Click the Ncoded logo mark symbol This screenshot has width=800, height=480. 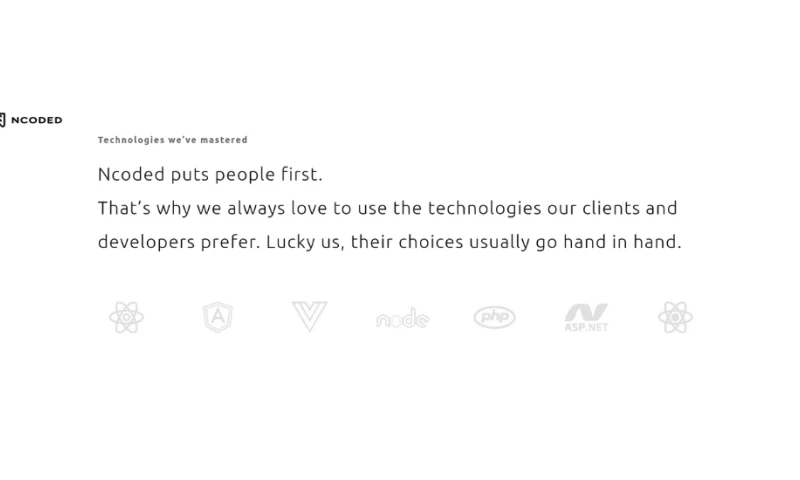3,120
